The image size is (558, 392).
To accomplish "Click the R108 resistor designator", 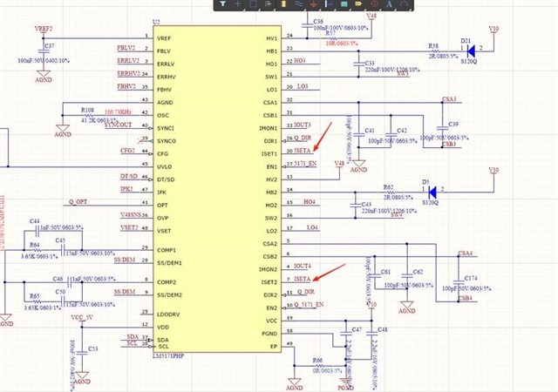I will point(87,110).
